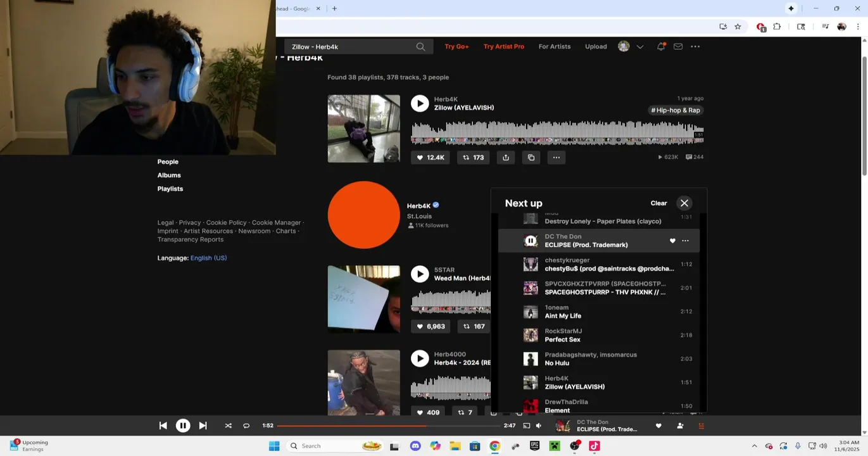Skip to next track in player bar
868x456 pixels.
click(203, 426)
